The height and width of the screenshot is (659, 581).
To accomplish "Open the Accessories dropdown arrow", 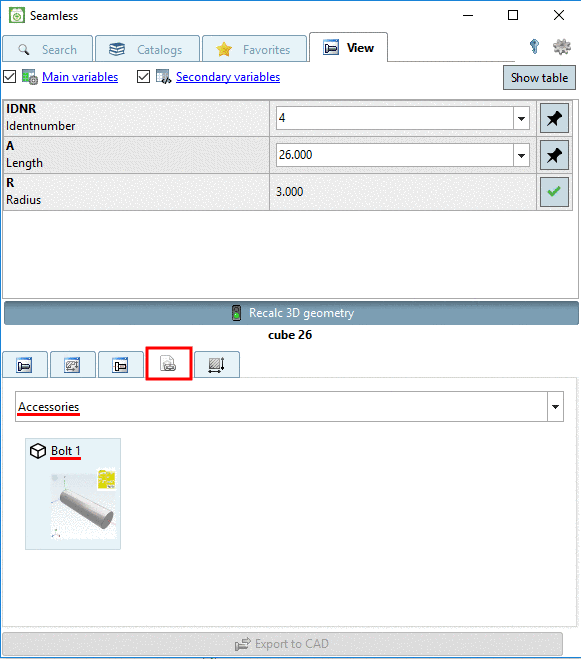I will 555,407.
